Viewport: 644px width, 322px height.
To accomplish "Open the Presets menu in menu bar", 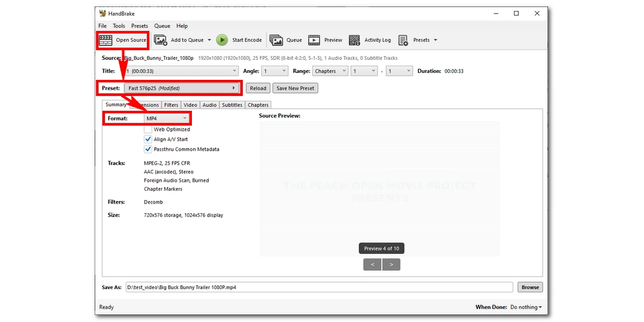I will [x=140, y=26].
